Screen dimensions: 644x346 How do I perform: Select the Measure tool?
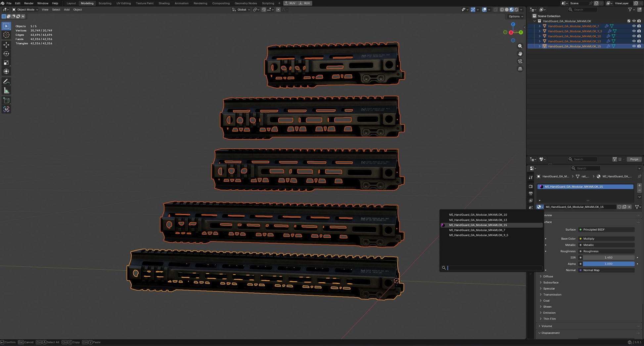point(6,90)
